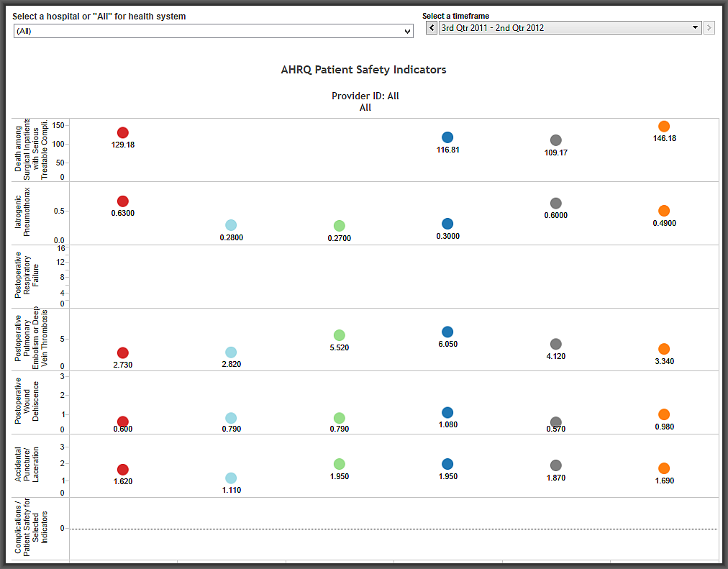Click Accidental Puncture/Laceration axis label

click(27, 464)
